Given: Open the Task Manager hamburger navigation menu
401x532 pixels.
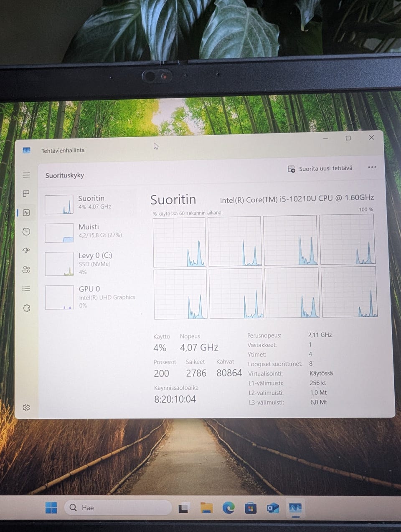Looking at the screenshot, I should pyautogui.click(x=26, y=175).
